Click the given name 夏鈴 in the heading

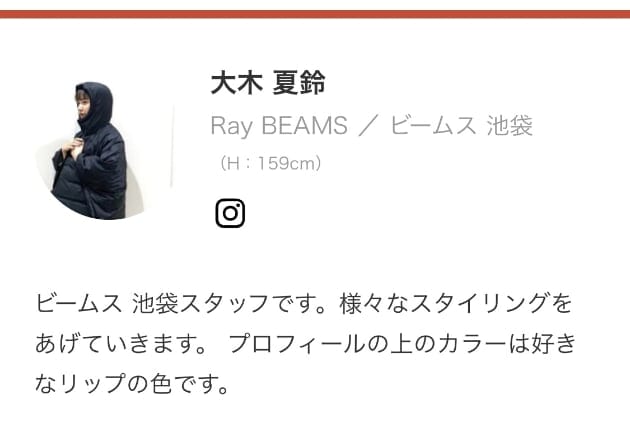(299, 83)
